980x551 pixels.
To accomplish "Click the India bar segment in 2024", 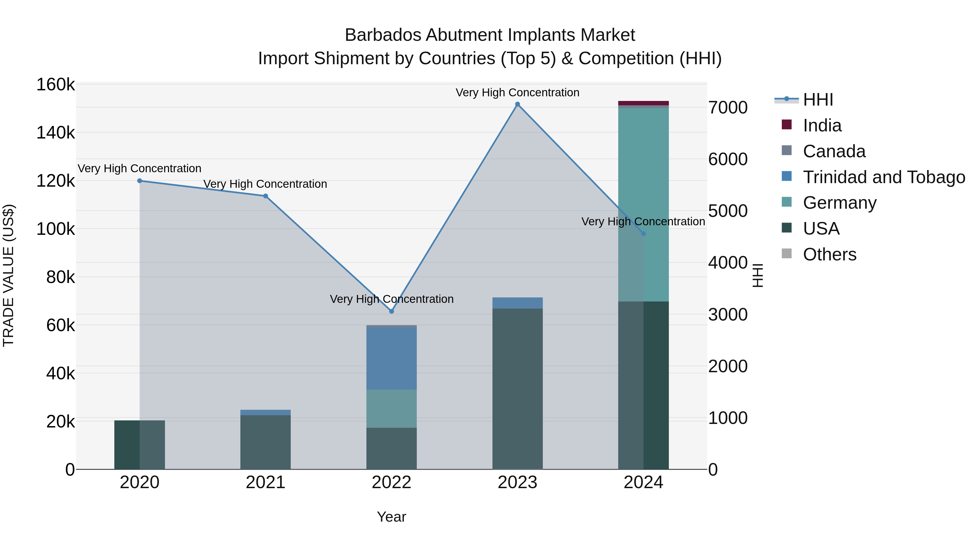I will [643, 103].
